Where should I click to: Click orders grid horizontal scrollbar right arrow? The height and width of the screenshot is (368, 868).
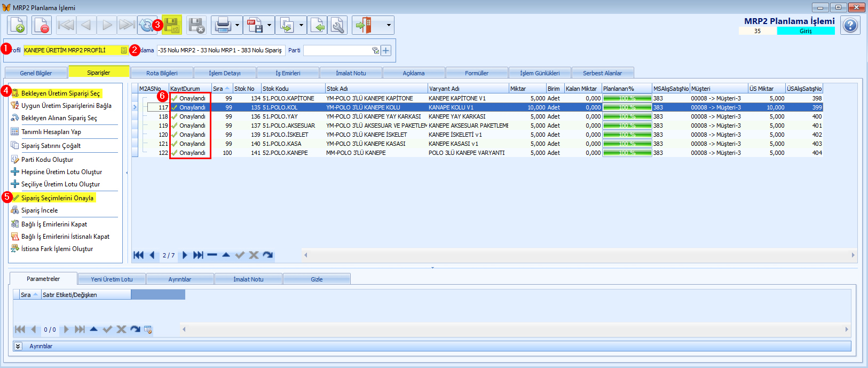853,255
